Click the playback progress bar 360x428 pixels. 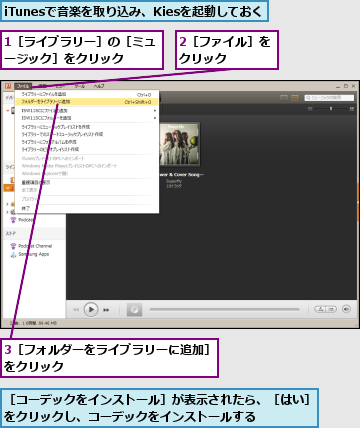click(x=224, y=309)
